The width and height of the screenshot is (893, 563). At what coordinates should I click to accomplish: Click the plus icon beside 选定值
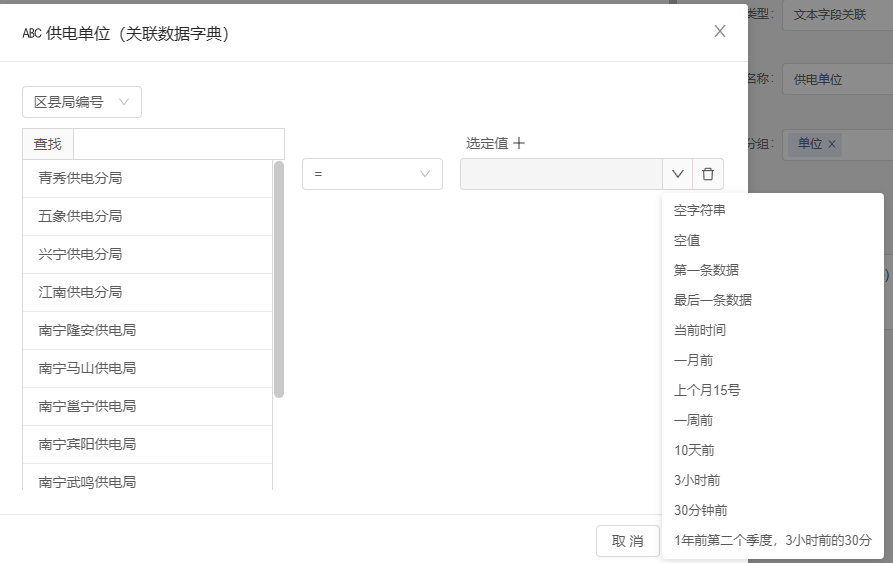[x=519, y=143]
